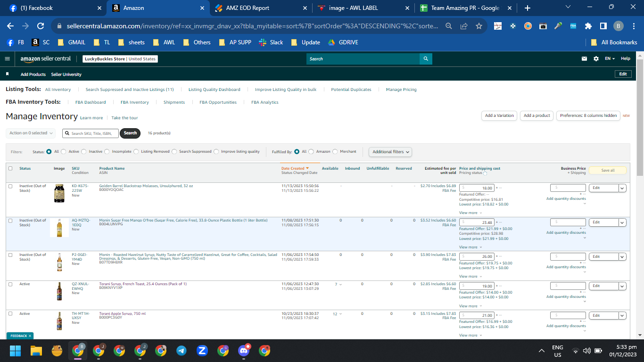Viewport: 644px width, 362px height.
Task: Open Edit dropdown arrow for Monin Mango row
Action: [x=622, y=222]
